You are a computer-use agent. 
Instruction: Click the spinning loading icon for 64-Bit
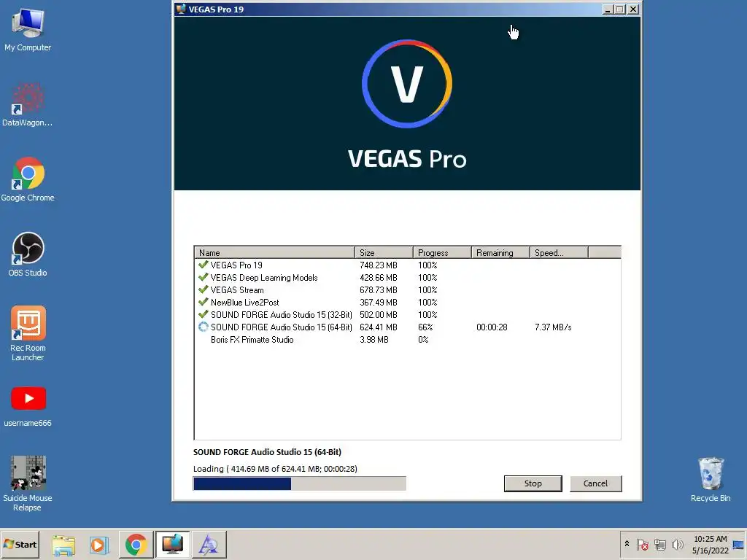point(204,327)
